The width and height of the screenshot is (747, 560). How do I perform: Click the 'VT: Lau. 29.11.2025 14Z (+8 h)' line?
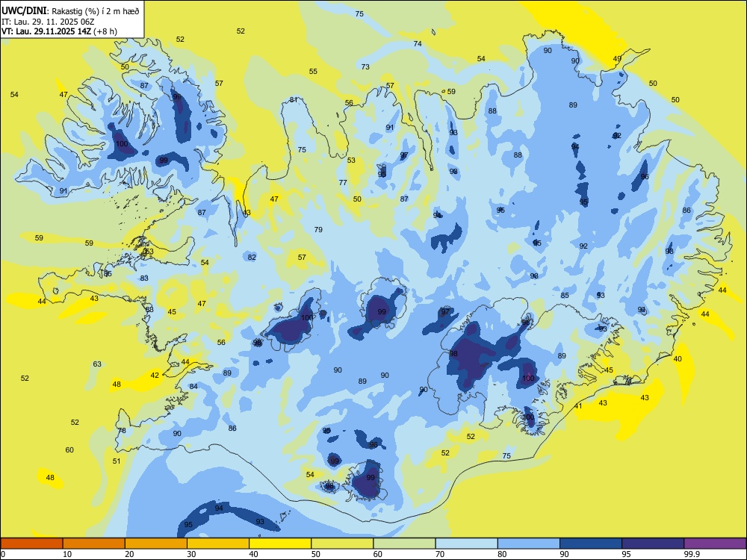[59, 31]
